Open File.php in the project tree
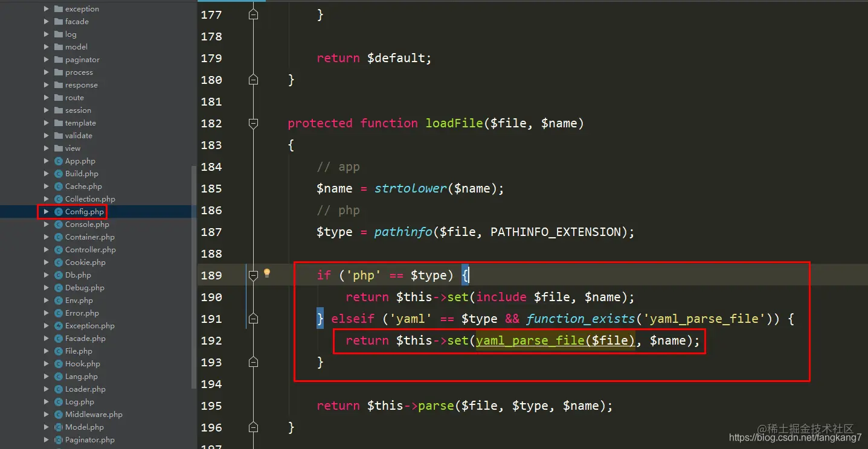This screenshot has width=868, height=449. point(79,351)
